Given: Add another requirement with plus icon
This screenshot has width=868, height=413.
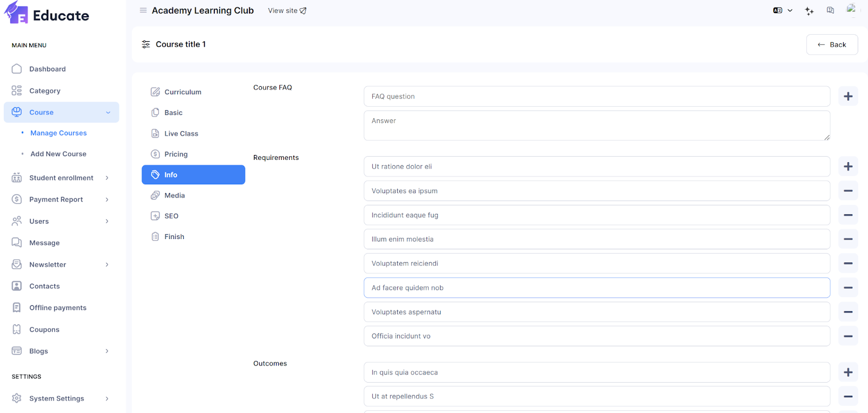Looking at the screenshot, I should pyautogui.click(x=848, y=166).
